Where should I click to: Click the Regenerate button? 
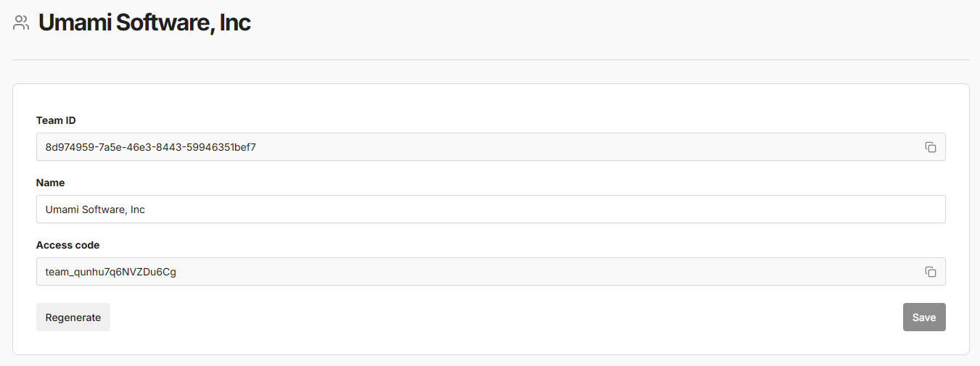click(x=73, y=317)
